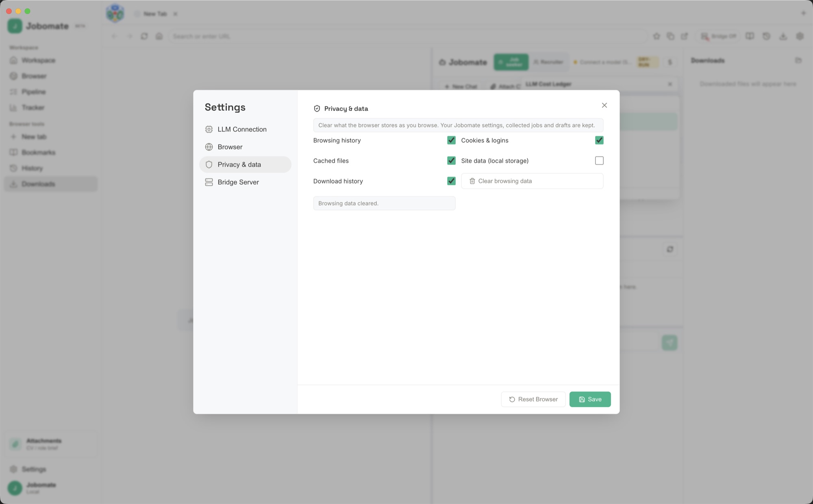Close the Settings dialog with the X
813x504 pixels.
click(x=604, y=105)
